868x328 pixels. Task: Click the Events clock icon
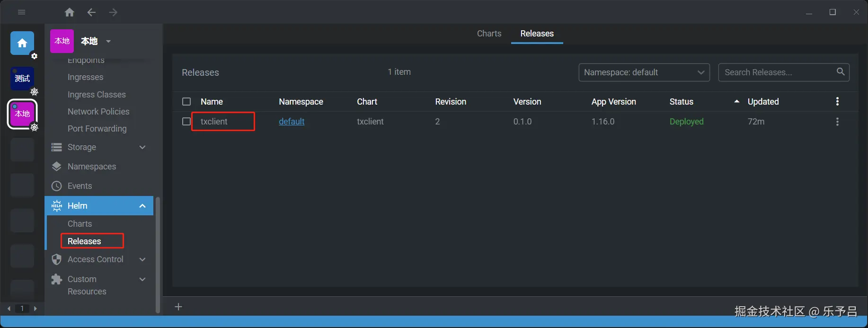tap(57, 186)
